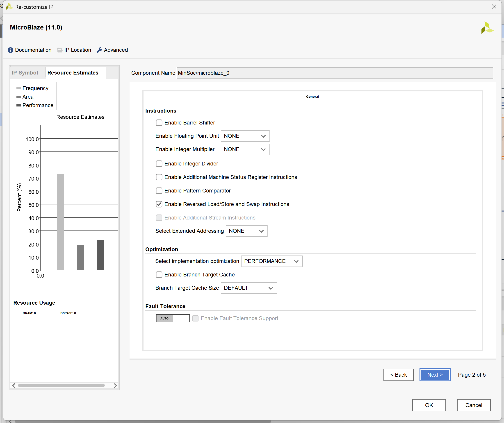Click the "BRAM: 6" resource usage value
504x423 pixels.
click(x=29, y=313)
